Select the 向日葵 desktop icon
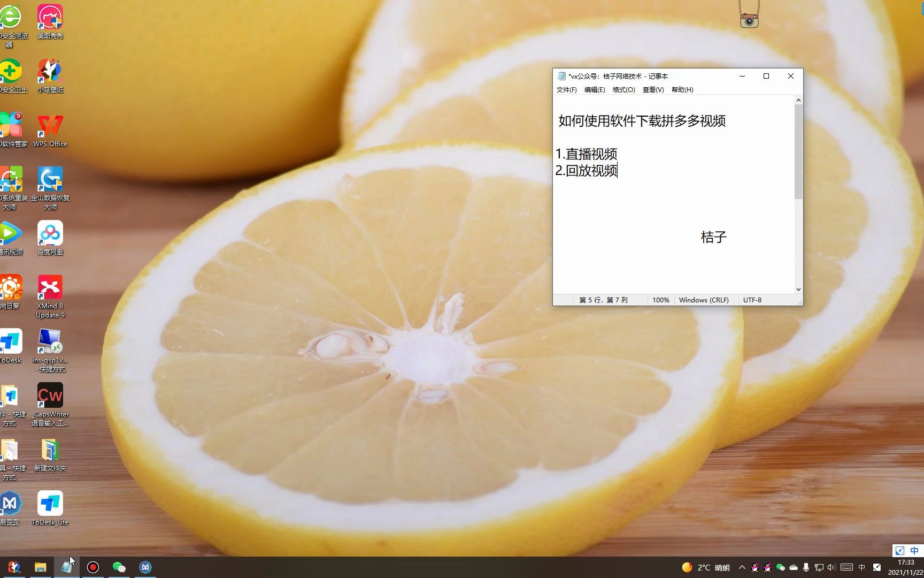 (11, 292)
